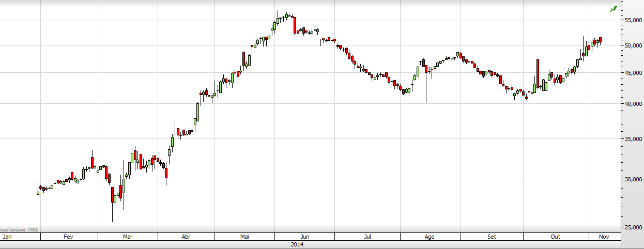Click the 55,000 price axis label
The height and width of the screenshot is (249, 644).
point(633,20)
